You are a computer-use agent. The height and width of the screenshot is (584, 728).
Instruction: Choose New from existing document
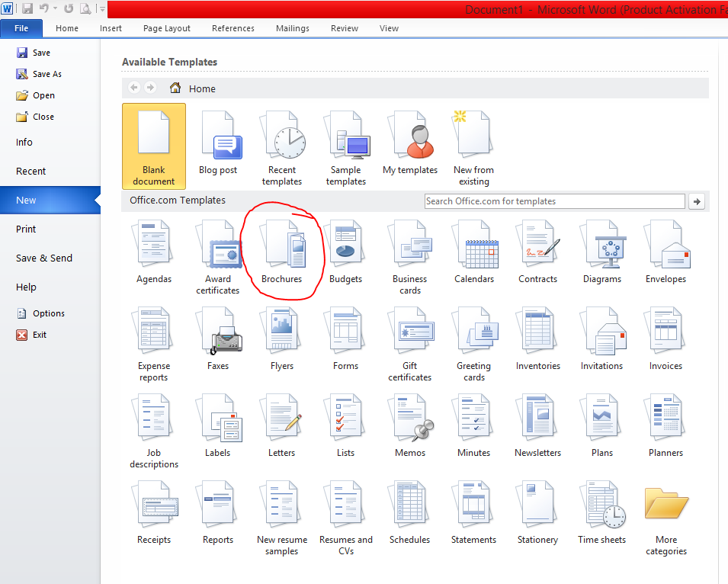[474, 149]
